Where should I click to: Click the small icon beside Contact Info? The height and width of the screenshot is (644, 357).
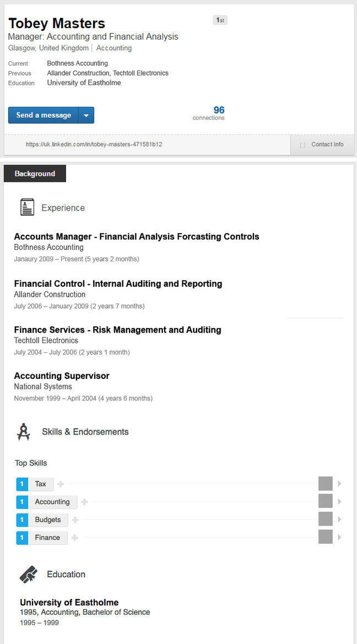point(302,145)
